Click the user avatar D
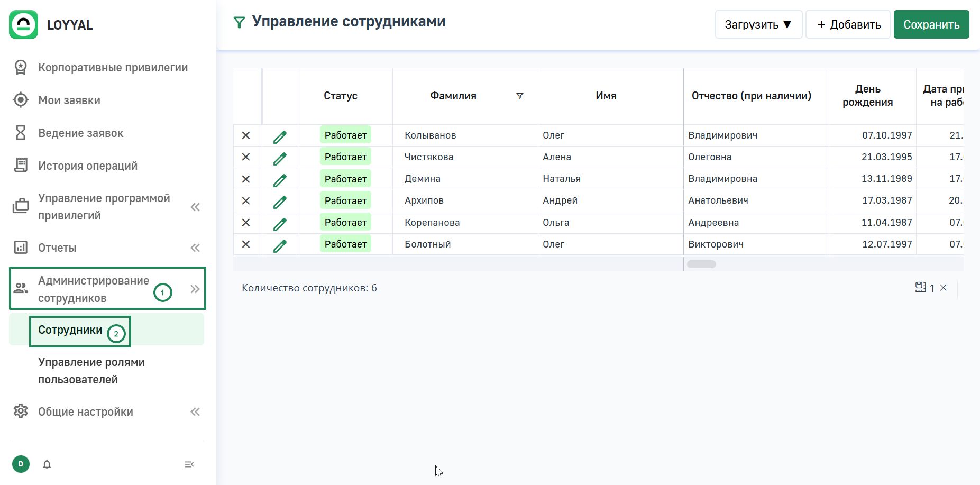The height and width of the screenshot is (485, 980). (21, 464)
